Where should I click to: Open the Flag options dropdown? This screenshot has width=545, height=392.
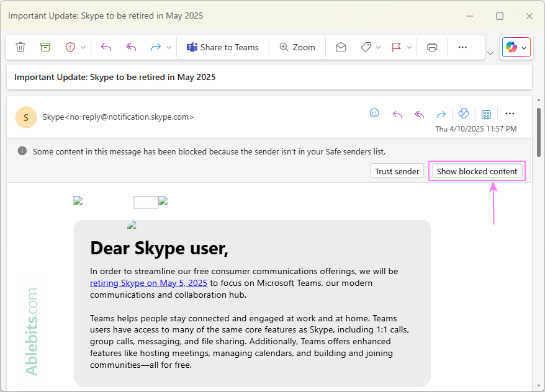coord(409,47)
